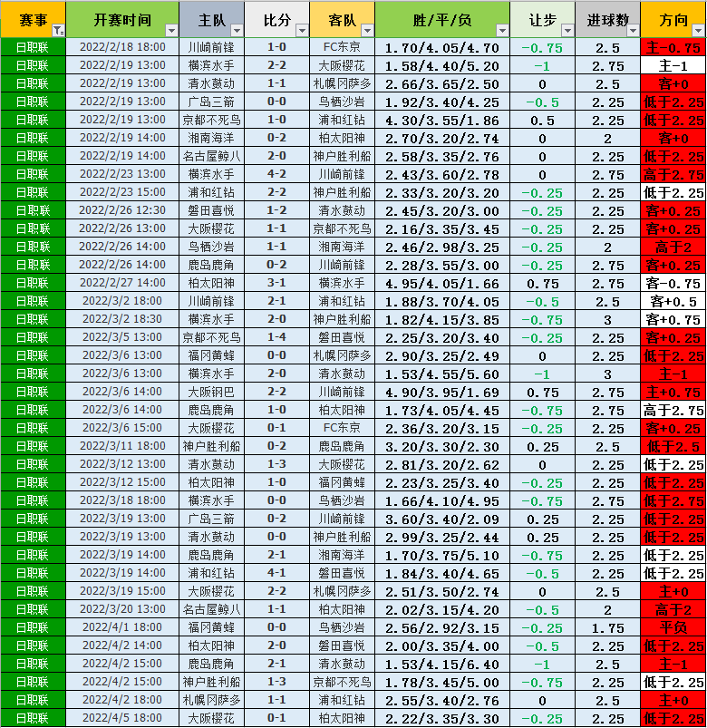This screenshot has width=707, height=728.
Task: Select date cell 2022/2/23 15:00
Action: [122, 192]
